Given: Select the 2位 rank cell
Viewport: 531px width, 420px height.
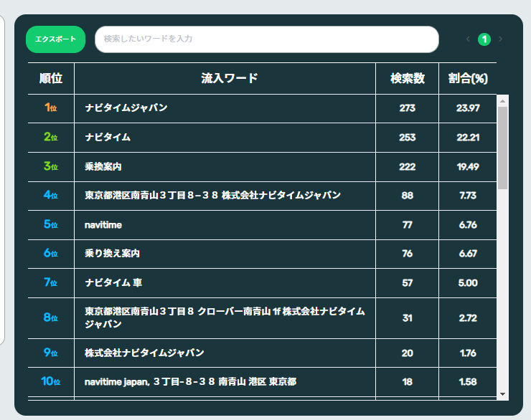Looking at the screenshot, I should [51, 137].
